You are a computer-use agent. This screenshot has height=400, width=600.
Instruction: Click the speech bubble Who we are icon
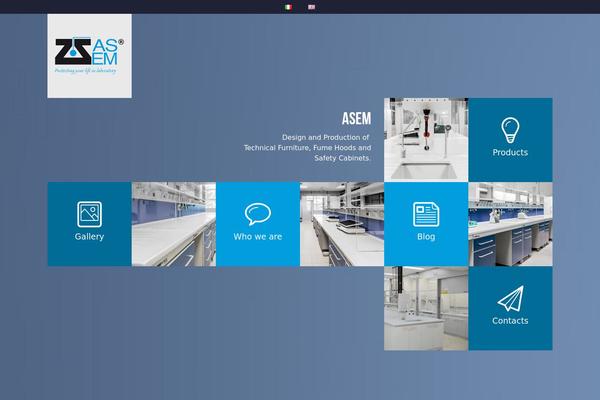[x=258, y=214]
